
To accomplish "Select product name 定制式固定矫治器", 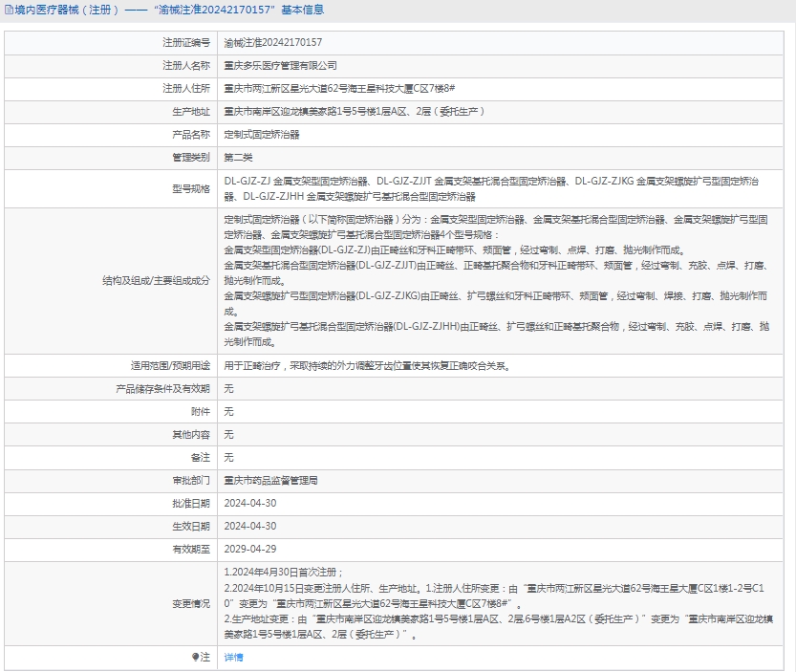I will click(x=261, y=135).
